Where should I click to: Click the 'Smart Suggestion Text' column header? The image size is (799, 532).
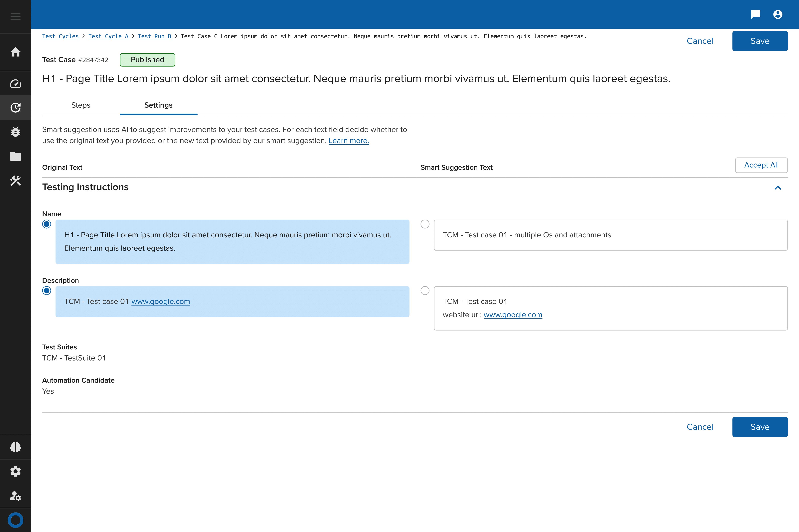456,167
